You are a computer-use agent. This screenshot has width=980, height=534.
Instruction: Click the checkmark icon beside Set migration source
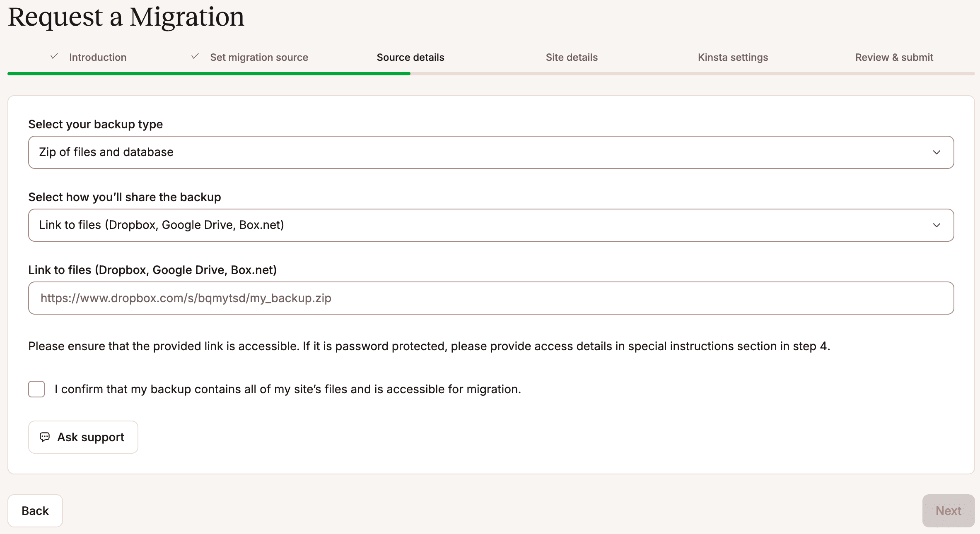coord(195,56)
